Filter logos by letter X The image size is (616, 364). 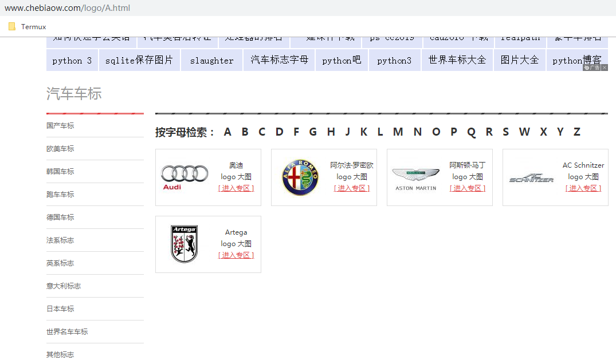point(543,132)
